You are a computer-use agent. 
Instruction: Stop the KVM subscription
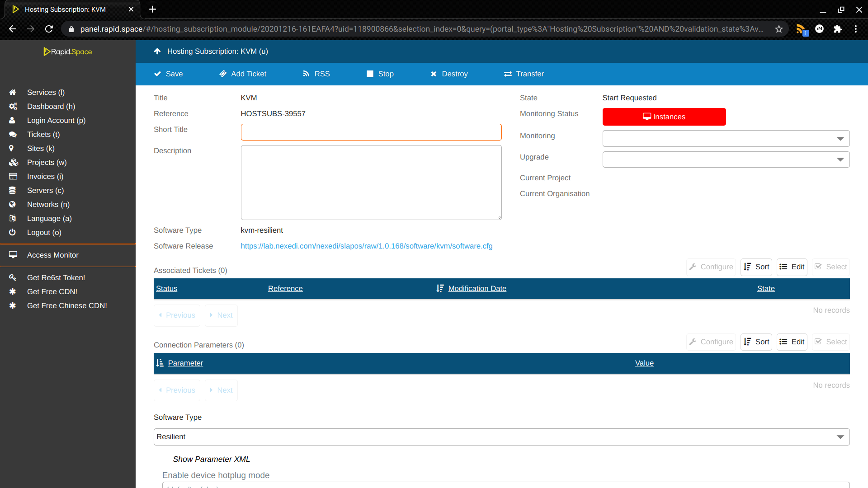click(x=380, y=74)
